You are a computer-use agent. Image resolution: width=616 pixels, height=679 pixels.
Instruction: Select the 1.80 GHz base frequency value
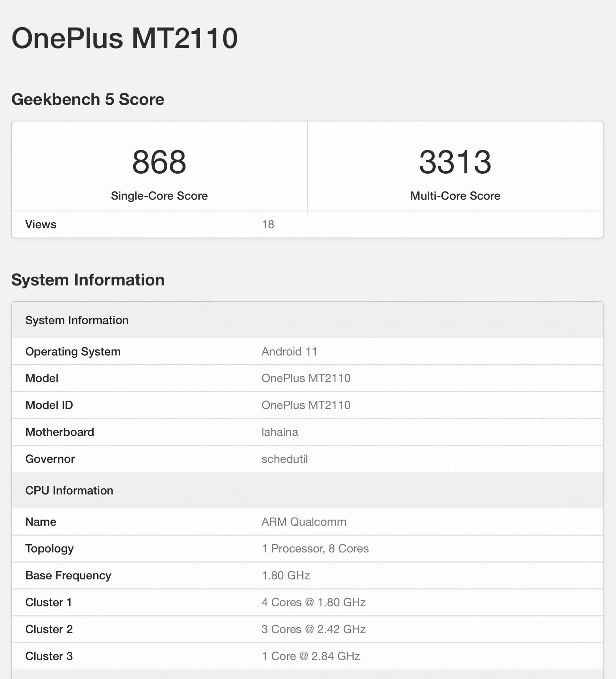click(286, 576)
